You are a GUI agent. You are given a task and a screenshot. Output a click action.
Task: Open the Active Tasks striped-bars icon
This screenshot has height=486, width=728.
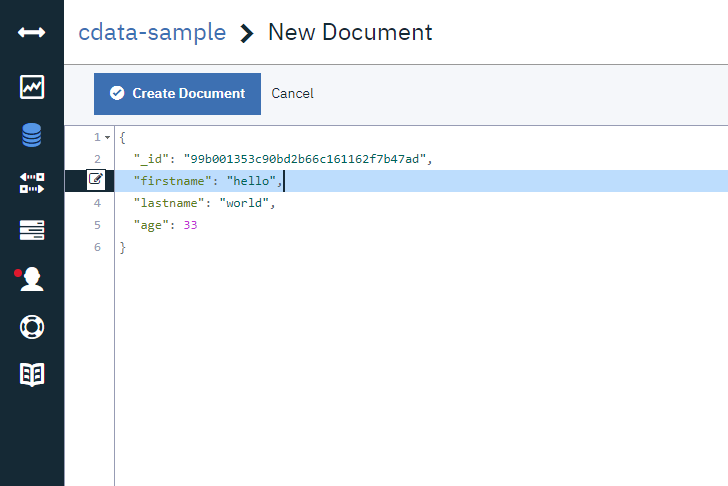(x=32, y=231)
